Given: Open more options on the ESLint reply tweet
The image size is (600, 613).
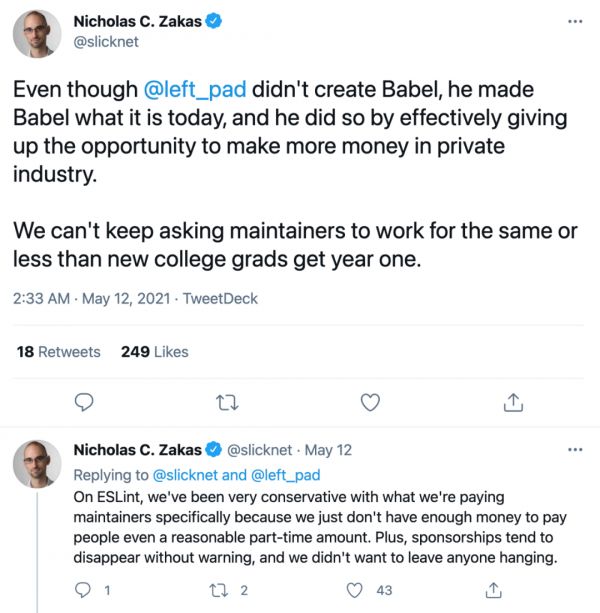Looking at the screenshot, I should [x=574, y=450].
